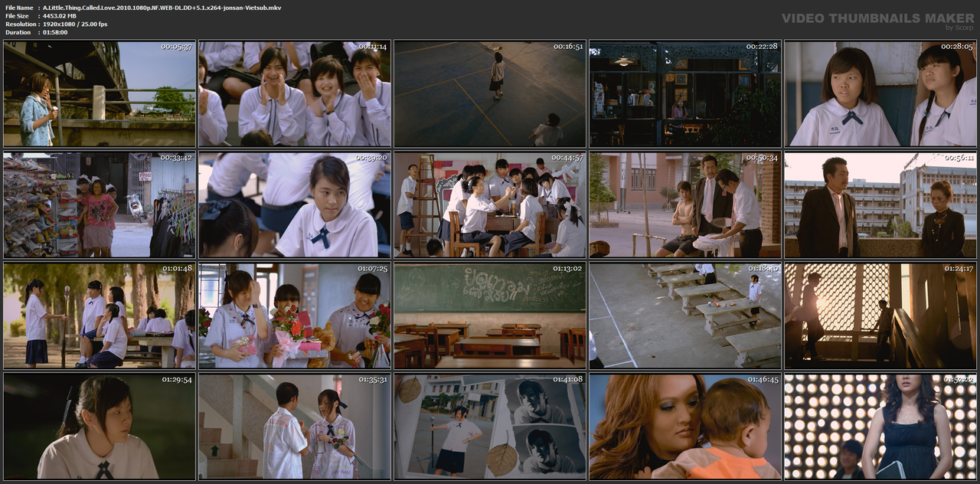Click the File Size label
This screenshot has width=980, height=484.
(17, 15)
